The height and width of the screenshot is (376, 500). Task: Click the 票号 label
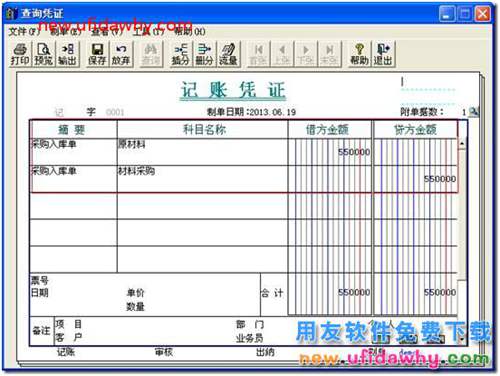tap(40, 280)
